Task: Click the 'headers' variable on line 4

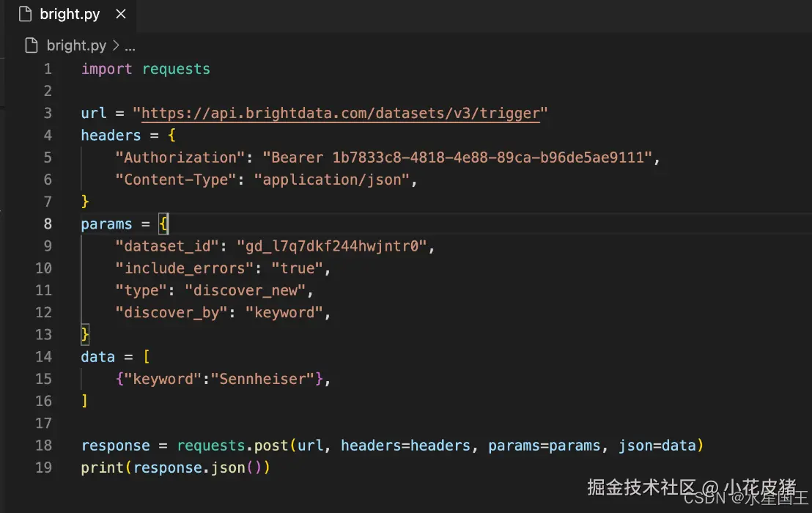Action: pos(111,135)
